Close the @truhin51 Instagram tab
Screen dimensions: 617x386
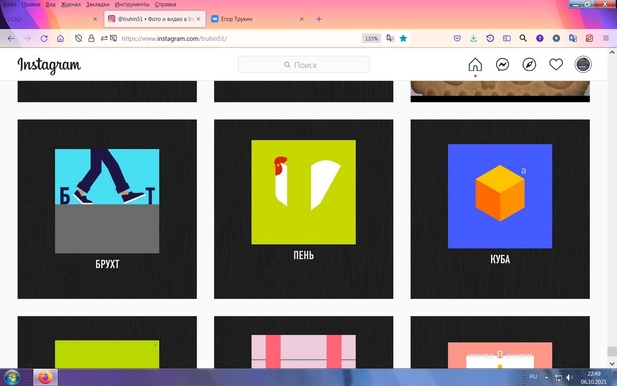pos(198,19)
